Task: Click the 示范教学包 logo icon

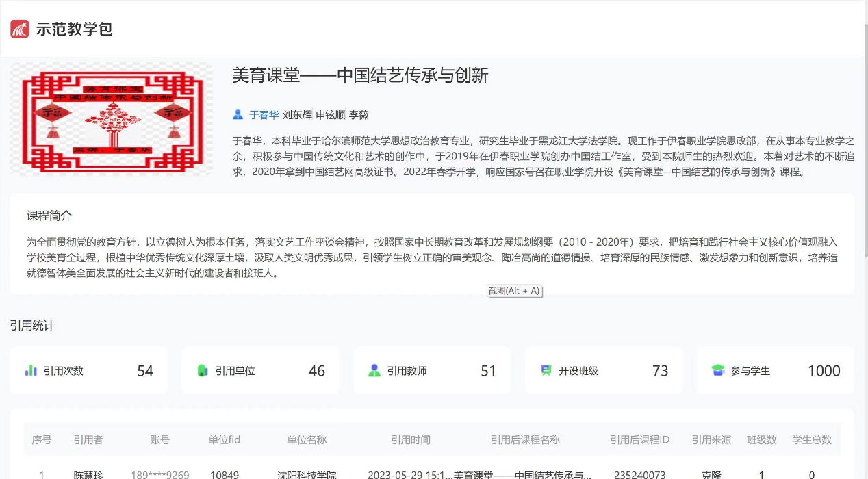Action: (19, 29)
